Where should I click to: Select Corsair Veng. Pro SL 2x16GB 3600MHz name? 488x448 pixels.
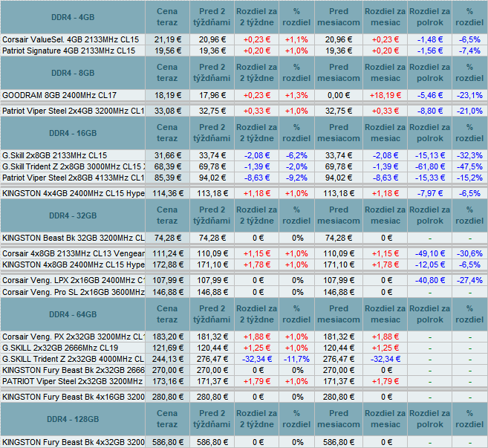click(x=73, y=292)
